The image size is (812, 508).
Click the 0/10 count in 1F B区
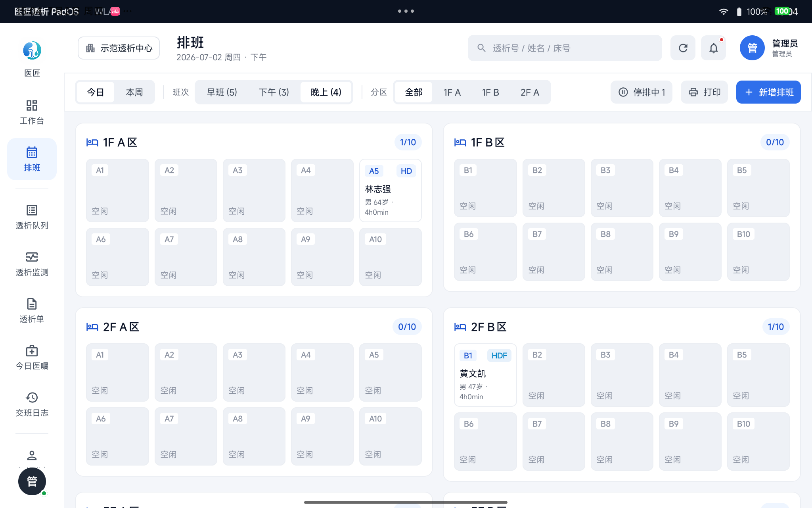775,142
